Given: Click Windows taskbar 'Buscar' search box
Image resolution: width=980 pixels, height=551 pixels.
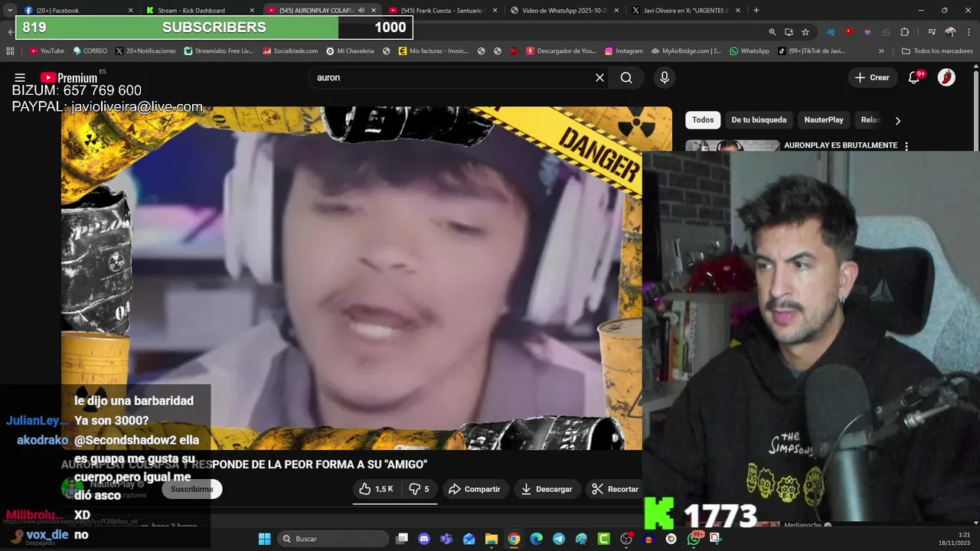Looking at the screenshot, I should click(x=332, y=539).
